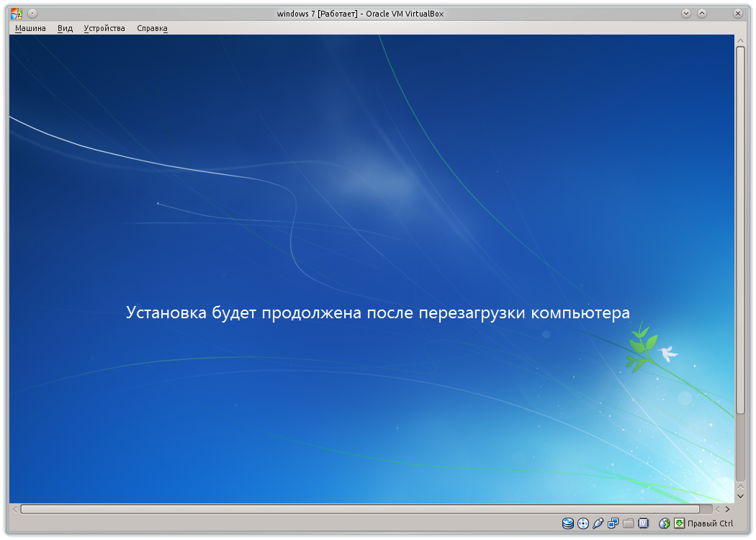This screenshot has width=756, height=540.
Task: Open the Устройства menu
Action: (x=104, y=27)
